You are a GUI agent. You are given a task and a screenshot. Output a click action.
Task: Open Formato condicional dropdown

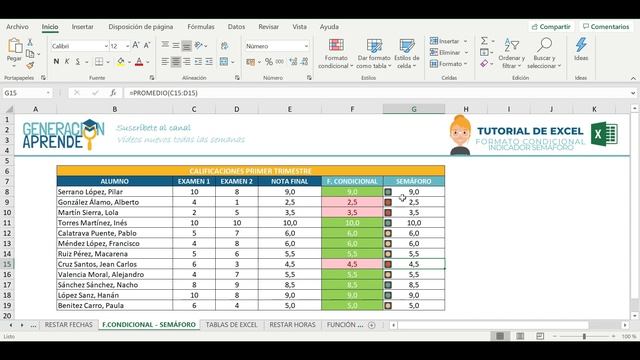tap(336, 53)
